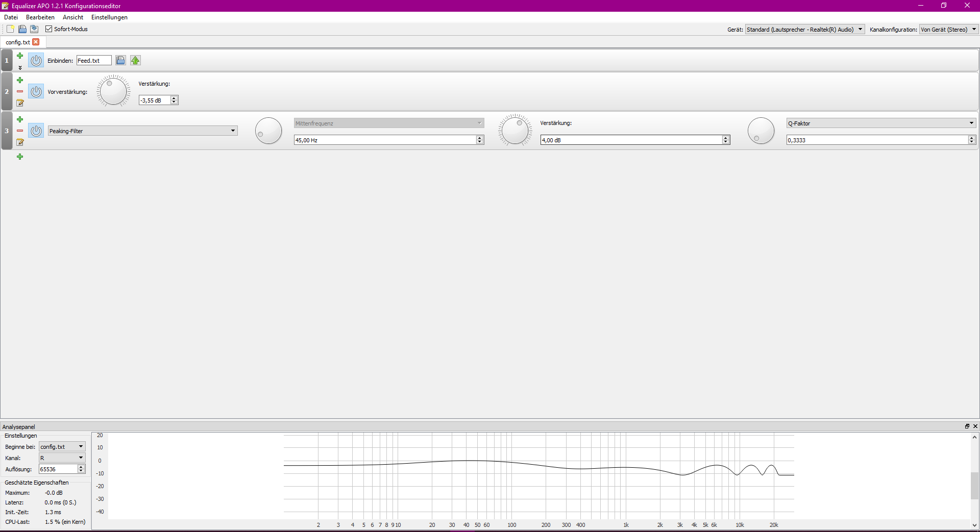Image resolution: width=980 pixels, height=532 pixels.
Task: Edit the Vorverstärkung row as text
Action: [19, 103]
